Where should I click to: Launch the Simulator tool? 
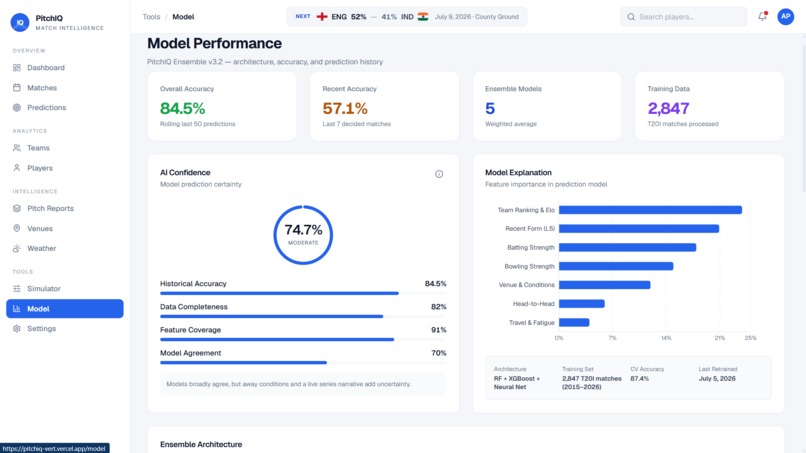65,288
